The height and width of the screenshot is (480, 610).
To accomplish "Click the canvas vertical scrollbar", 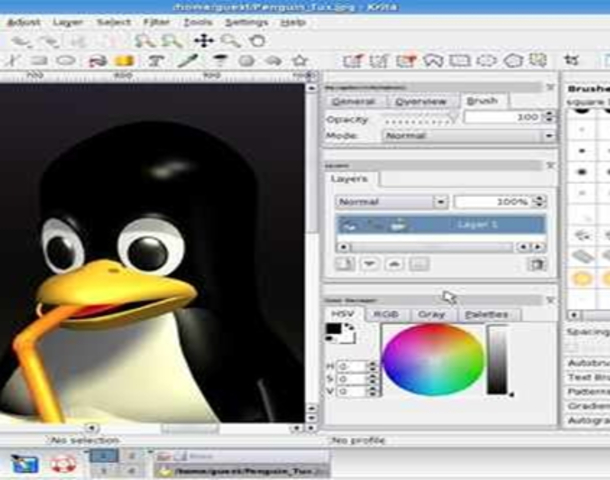I will (311, 249).
